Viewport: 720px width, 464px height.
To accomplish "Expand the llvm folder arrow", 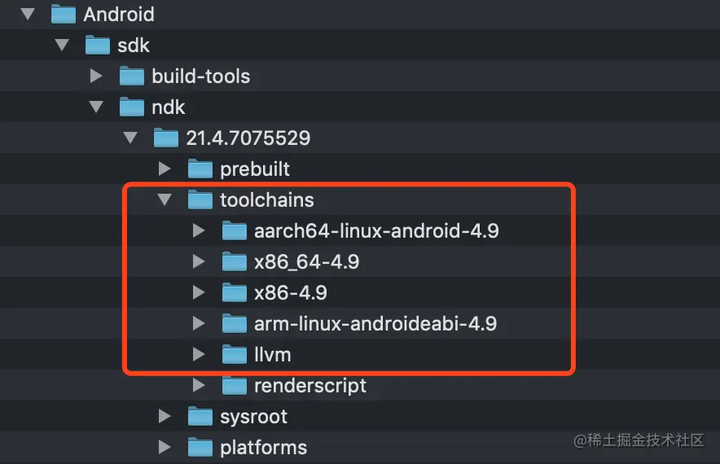I will [x=198, y=354].
